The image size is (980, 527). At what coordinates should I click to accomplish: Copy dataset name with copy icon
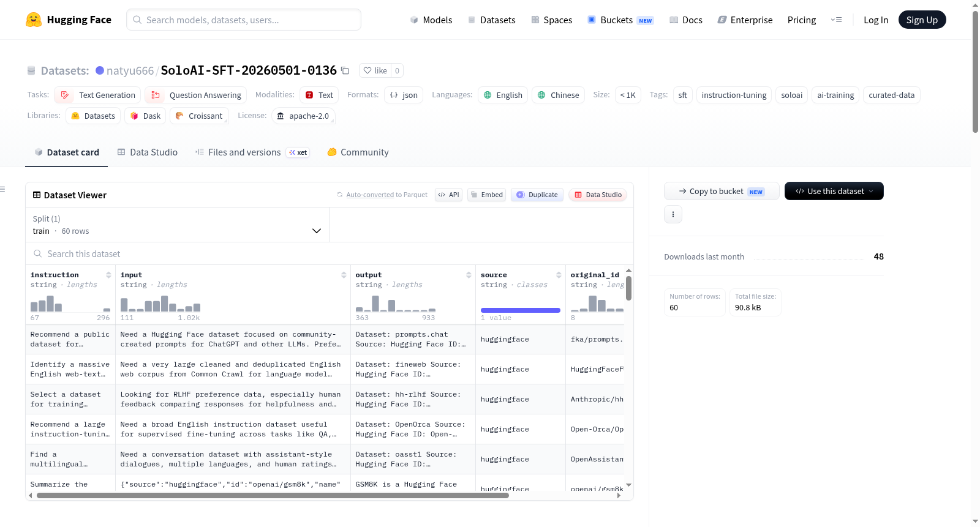[x=345, y=70]
